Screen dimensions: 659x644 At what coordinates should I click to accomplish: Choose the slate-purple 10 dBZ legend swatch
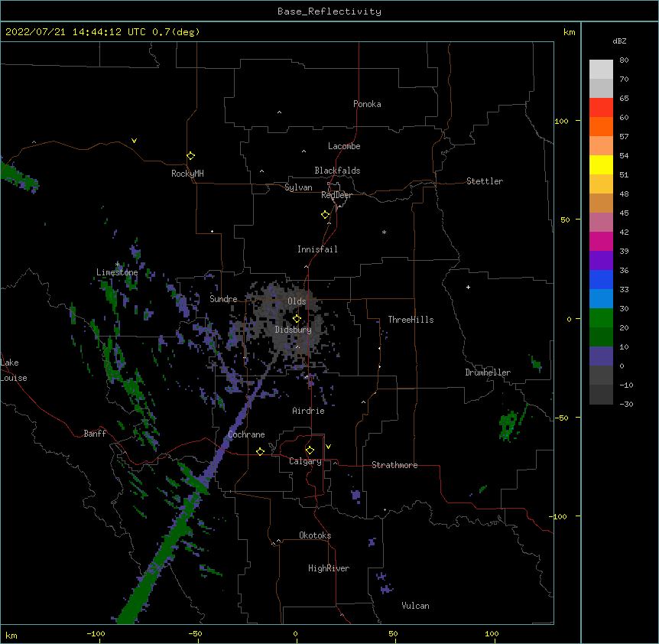tap(601, 356)
